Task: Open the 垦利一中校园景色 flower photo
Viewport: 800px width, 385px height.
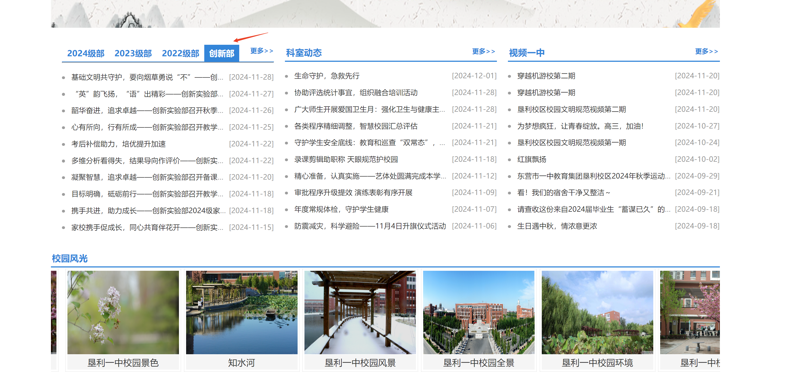Action: tap(123, 312)
